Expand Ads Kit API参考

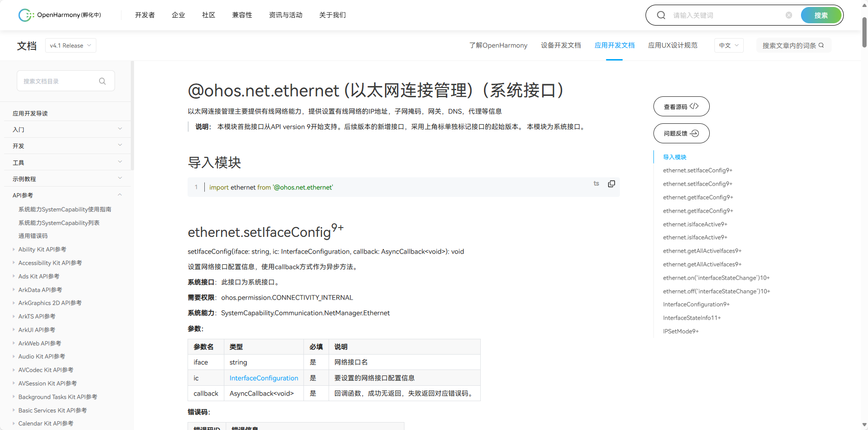coord(13,276)
